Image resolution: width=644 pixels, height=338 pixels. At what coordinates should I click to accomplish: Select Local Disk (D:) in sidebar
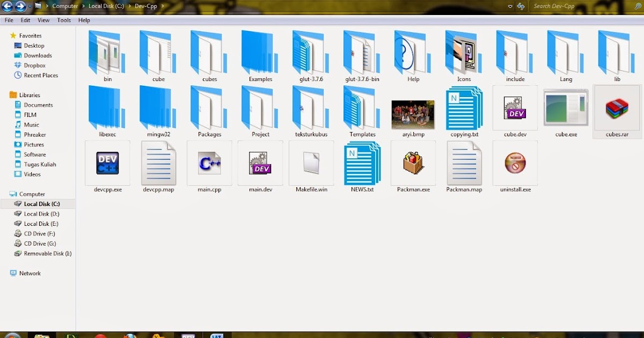click(x=41, y=214)
